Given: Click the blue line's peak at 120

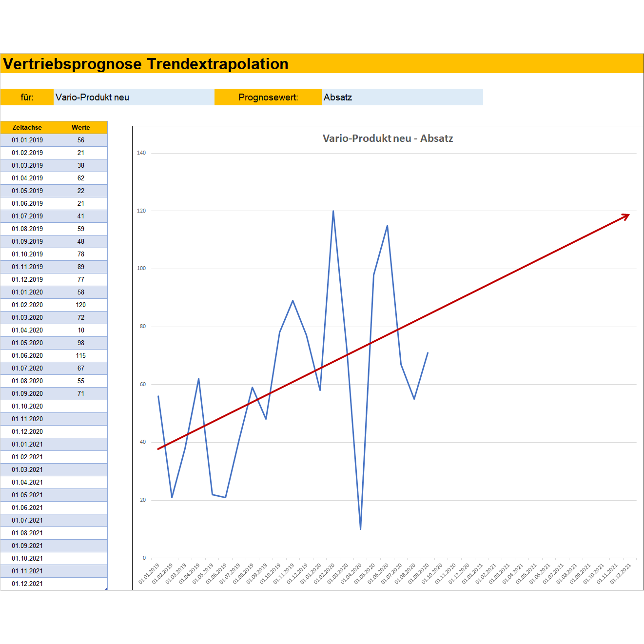Looking at the screenshot, I should tap(333, 211).
